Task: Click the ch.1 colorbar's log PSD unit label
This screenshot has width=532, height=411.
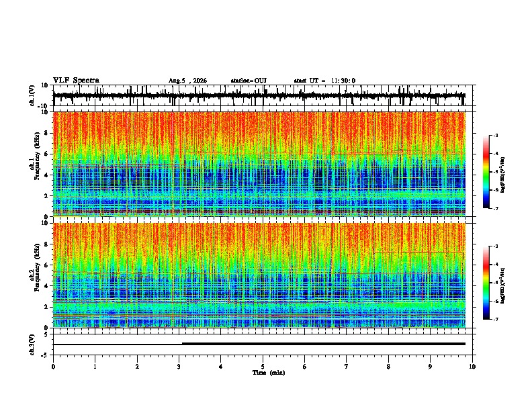Action: point(502,175)
